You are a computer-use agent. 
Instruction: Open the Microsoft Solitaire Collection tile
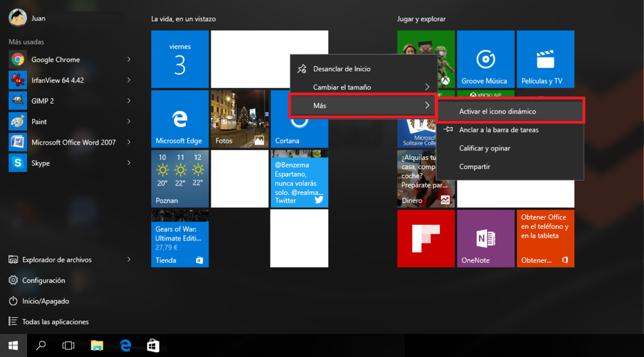(x=417, y=134)
